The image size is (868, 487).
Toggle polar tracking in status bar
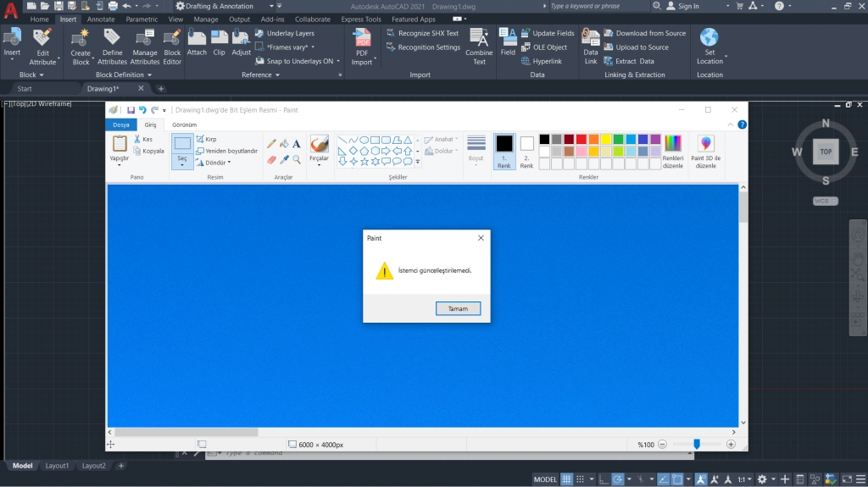point(618,479)
